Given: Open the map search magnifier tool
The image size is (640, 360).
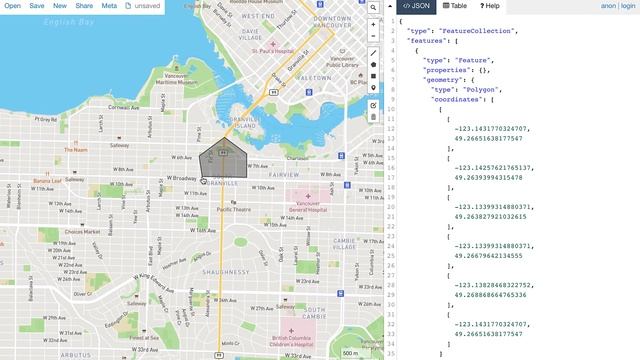Looking at the screenshot, I should [x=373, y=8].
